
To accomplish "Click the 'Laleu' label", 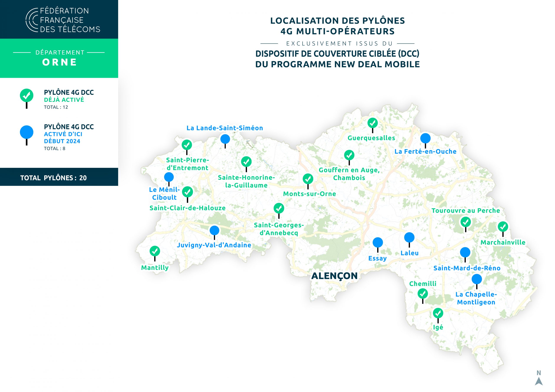I will click(410, 253).
